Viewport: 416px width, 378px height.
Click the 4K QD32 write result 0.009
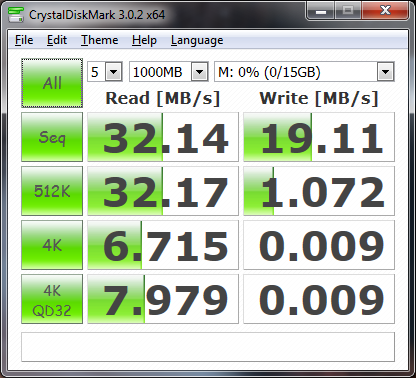click(x=319, y=299)
